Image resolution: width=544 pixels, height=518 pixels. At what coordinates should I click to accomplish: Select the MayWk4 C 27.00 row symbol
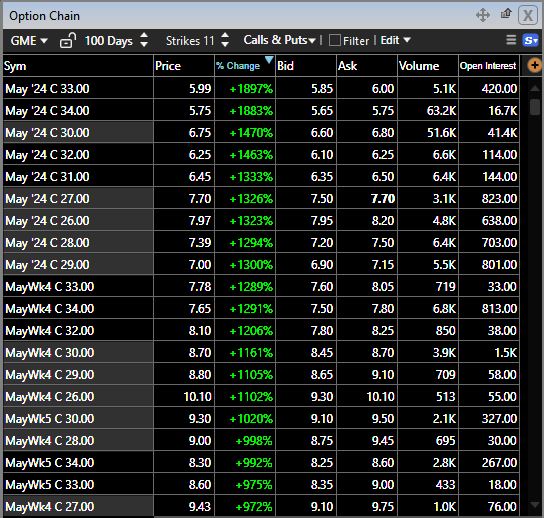pyautogui.click(x=50, y=507)
